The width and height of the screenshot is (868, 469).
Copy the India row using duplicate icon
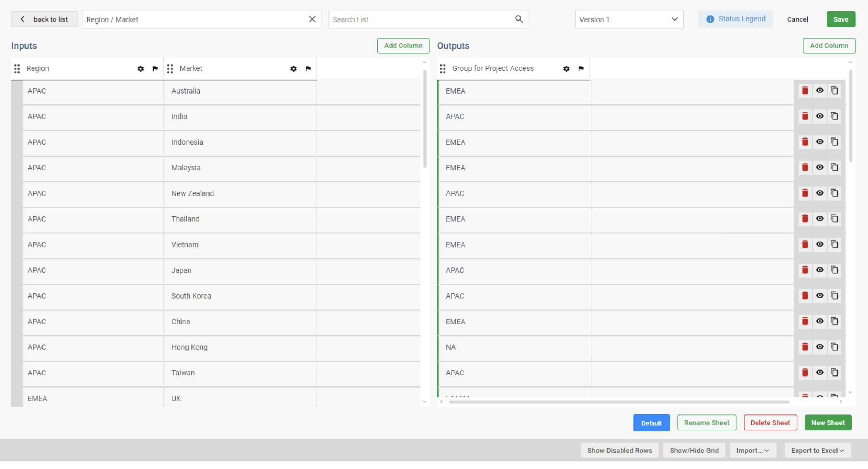tap(834, 116)
